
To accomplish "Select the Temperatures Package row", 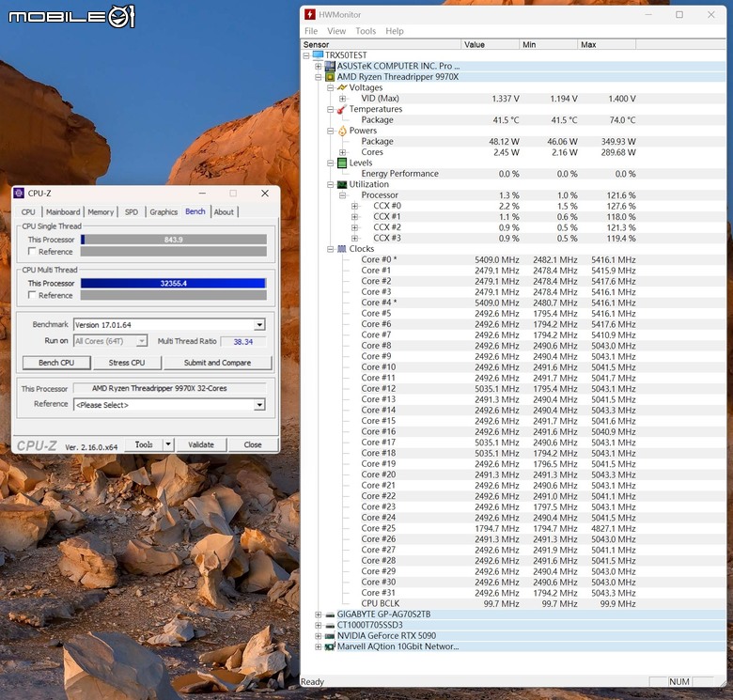I will tap(498, 119).
